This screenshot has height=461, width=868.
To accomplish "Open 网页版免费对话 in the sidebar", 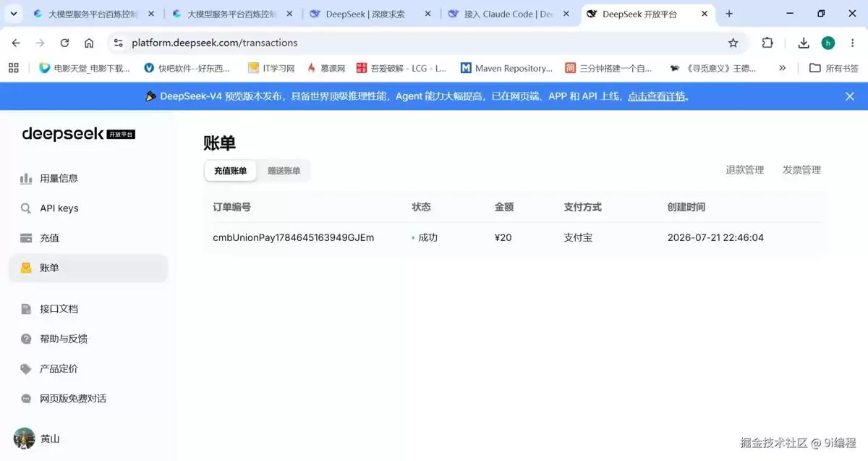I will [x=88, y=399].
